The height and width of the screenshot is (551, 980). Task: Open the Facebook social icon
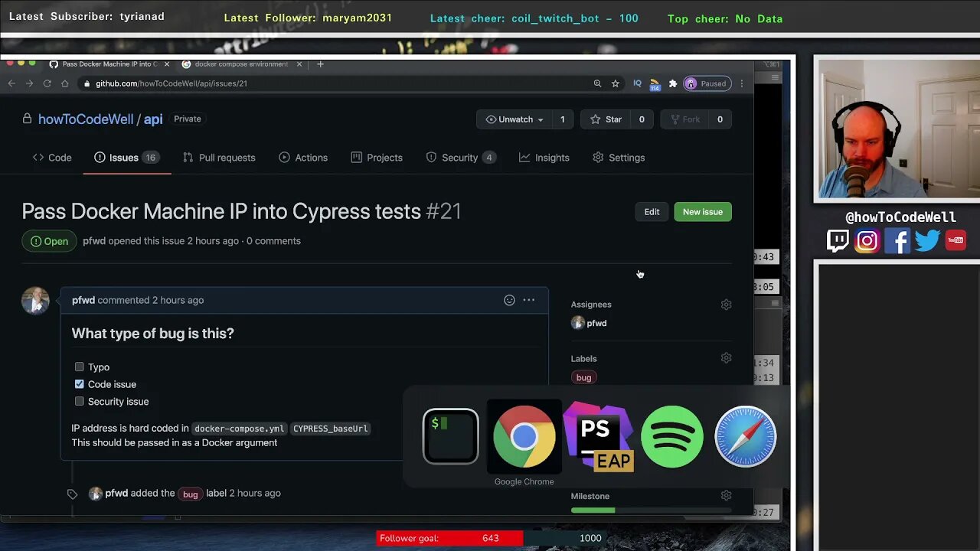pyautogui.click(x=897, y=241)
